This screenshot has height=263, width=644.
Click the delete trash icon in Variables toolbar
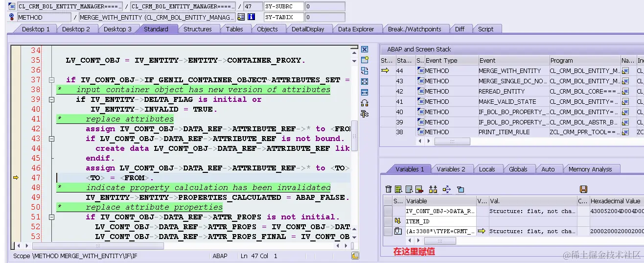[x=389, y=189]
